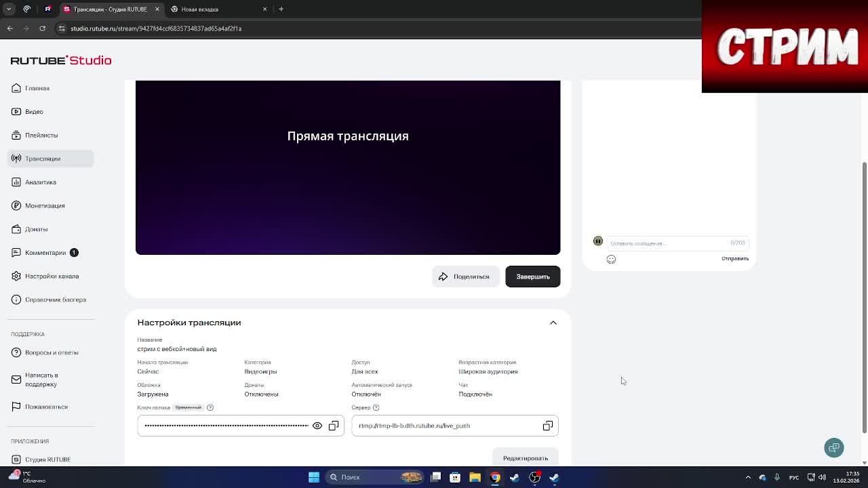Select the Трансляции sidebar item
Image resolution: width=868 pixels, height=488 pixels.
click(51, 159)
